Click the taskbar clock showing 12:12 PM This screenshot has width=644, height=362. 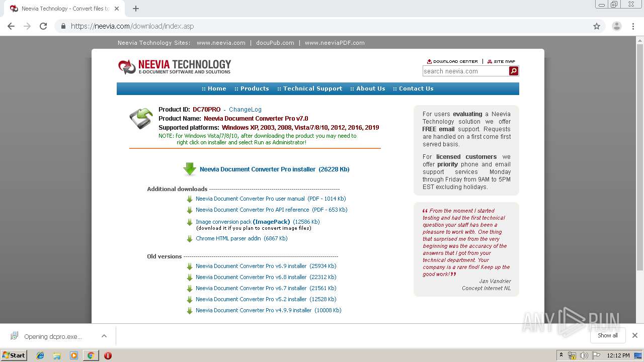618,355
